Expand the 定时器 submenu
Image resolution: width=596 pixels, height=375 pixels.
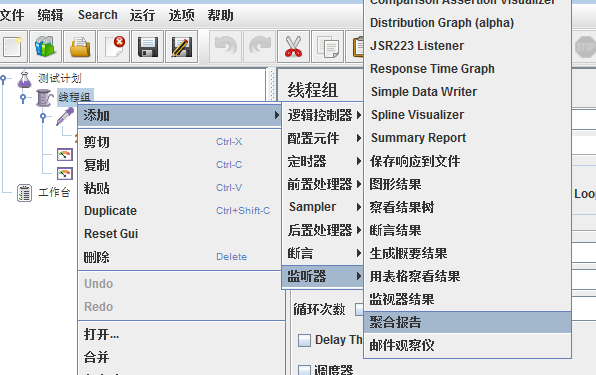[x=323, y=161]
